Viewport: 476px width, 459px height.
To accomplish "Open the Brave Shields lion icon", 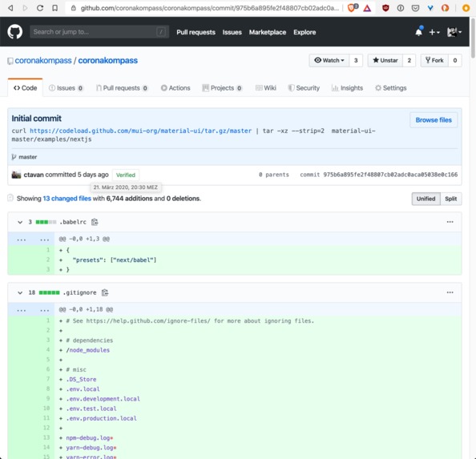I will coord(352,7).
